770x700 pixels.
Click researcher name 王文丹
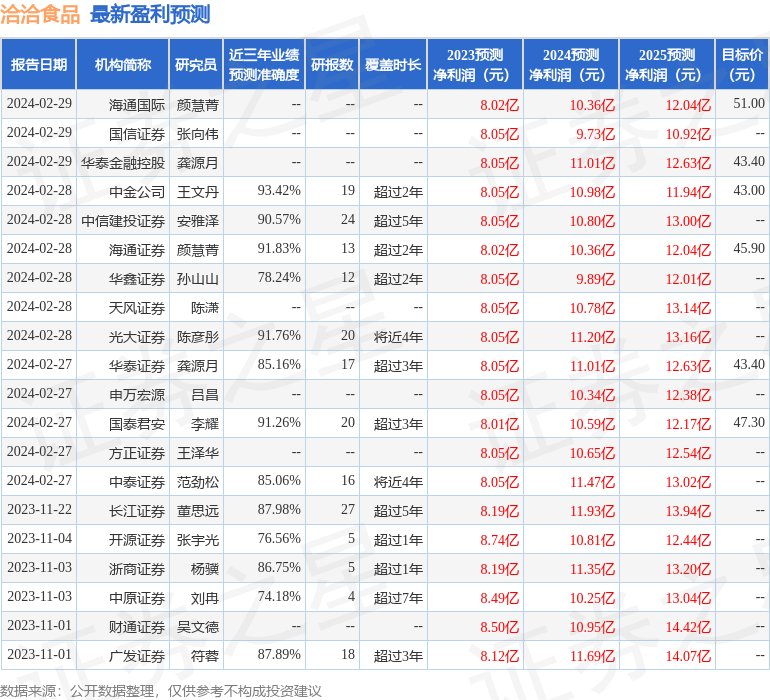197,192
